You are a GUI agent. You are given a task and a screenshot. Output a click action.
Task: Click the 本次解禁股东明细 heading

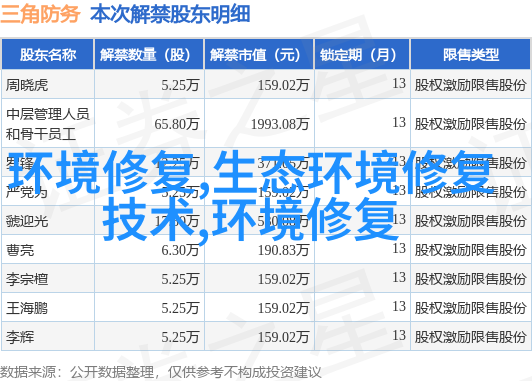170,14
